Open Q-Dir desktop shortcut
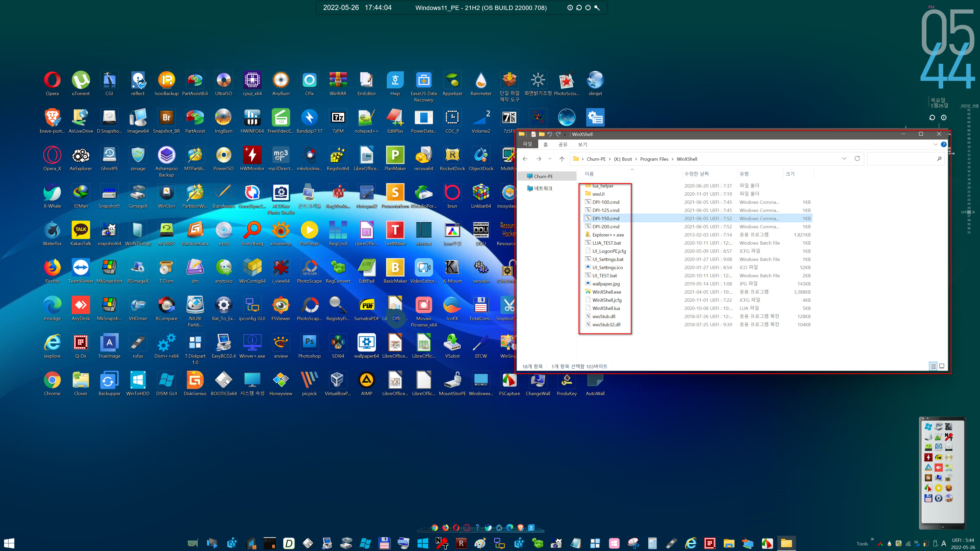980x551 pixels. (81, 346)
